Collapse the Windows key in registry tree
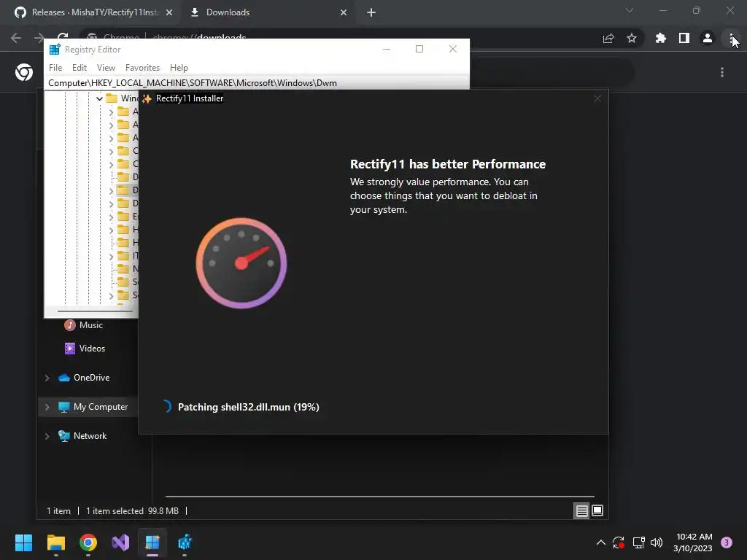Screen dimensions: 747x560 pos(99,98)
